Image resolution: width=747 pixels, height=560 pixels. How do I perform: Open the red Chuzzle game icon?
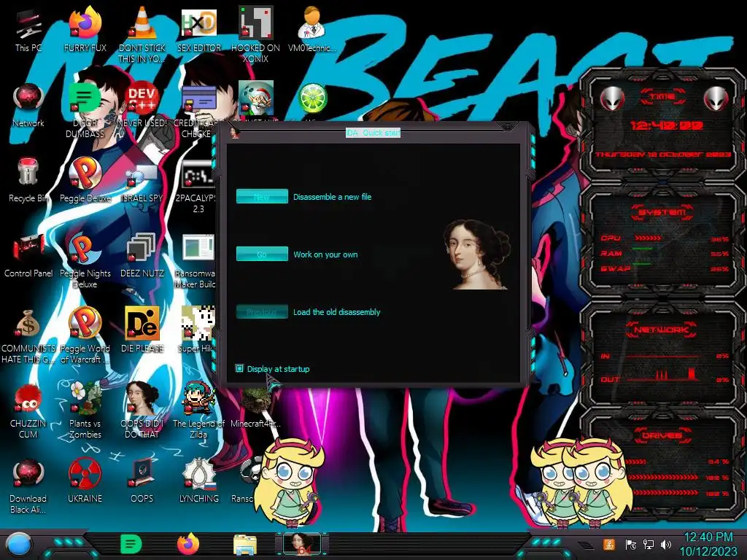coord(28,399)
